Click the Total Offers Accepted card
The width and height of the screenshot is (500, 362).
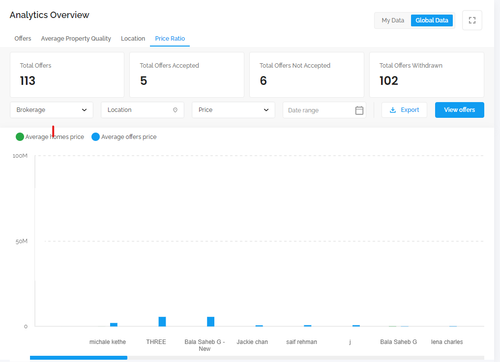(187, 75)
